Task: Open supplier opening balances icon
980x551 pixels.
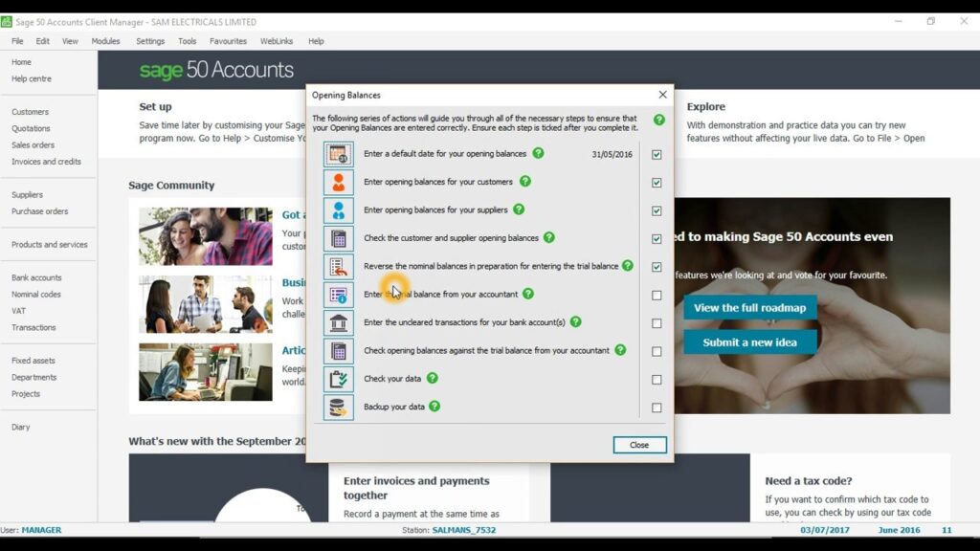Action: [x=338, y=210]
